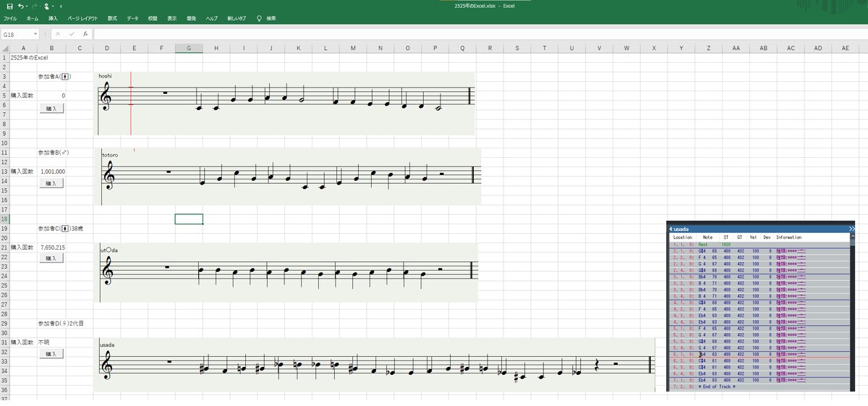
Task: Open the ファイル menu
Action: pyautogui.click(x=10, y=17)
